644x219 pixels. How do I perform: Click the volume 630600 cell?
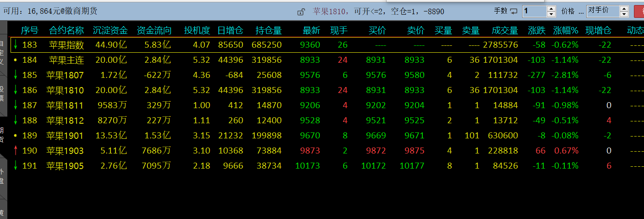pyautogui.click(x=503, y=136)
